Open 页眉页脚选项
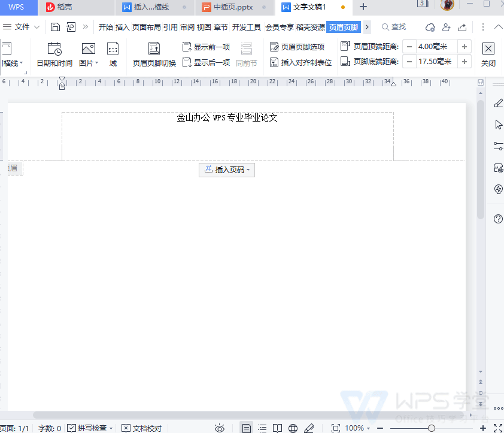Screen dimensions: 504x433 pyautogui.click(x=297, y=47)
